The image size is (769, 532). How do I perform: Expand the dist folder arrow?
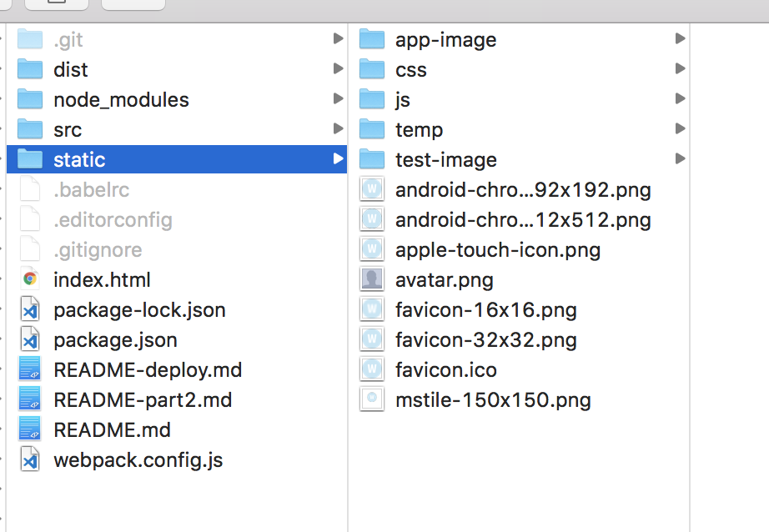click(338, 69)
